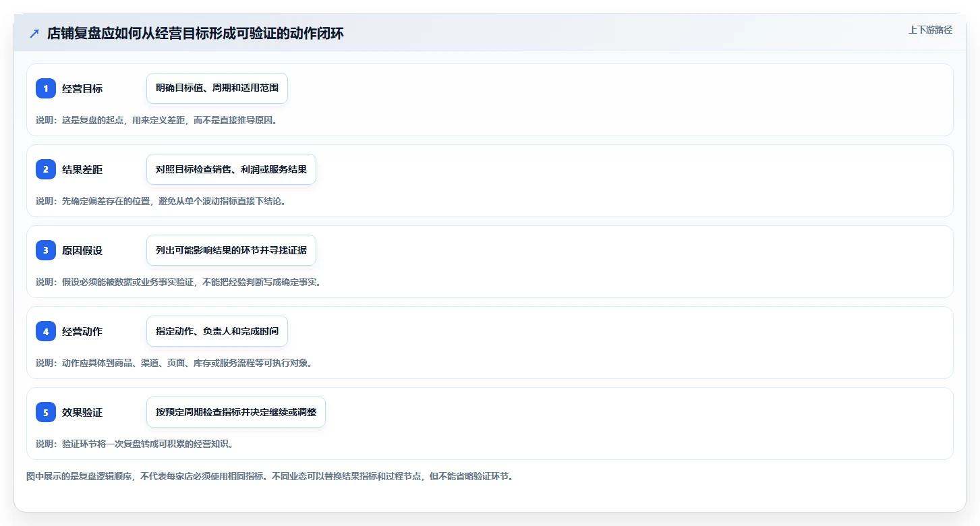
Task: Click the note 假设必须能被数据或业务事实验证
Action: [127, 282]
